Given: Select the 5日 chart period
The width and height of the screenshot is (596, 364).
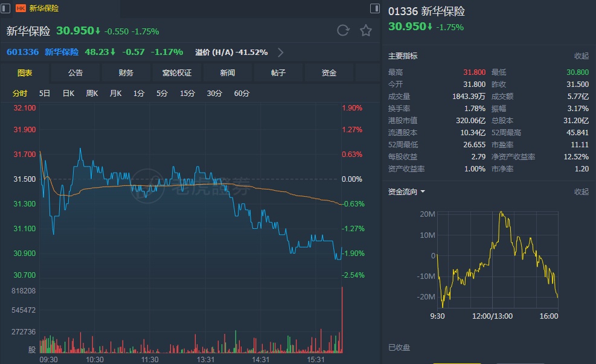Looking at the screenshot, I should [x=45, y=94].
